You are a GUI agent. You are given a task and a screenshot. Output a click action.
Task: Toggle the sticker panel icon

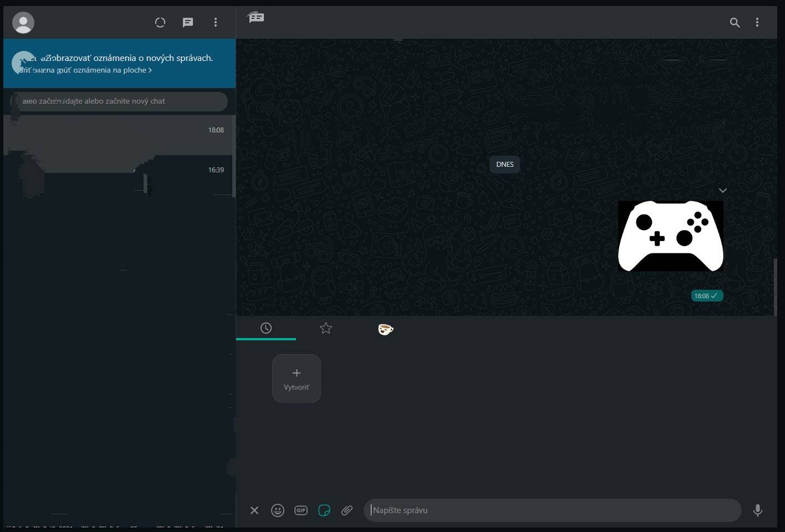[x=324, y=510]
